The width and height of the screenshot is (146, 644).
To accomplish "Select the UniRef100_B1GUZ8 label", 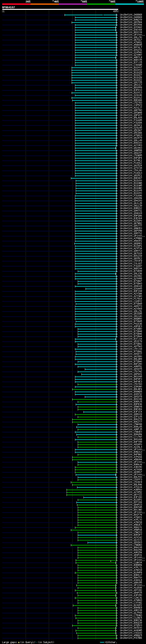I will pos(131,72).
